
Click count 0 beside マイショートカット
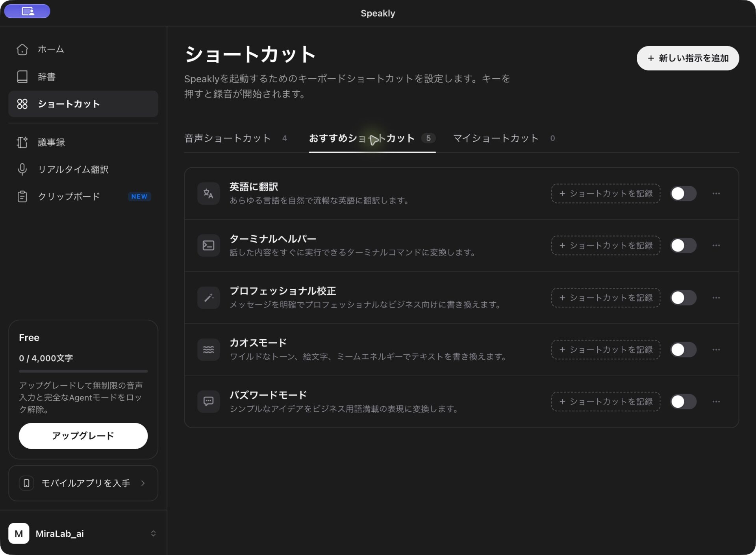[x=552, y=138]
